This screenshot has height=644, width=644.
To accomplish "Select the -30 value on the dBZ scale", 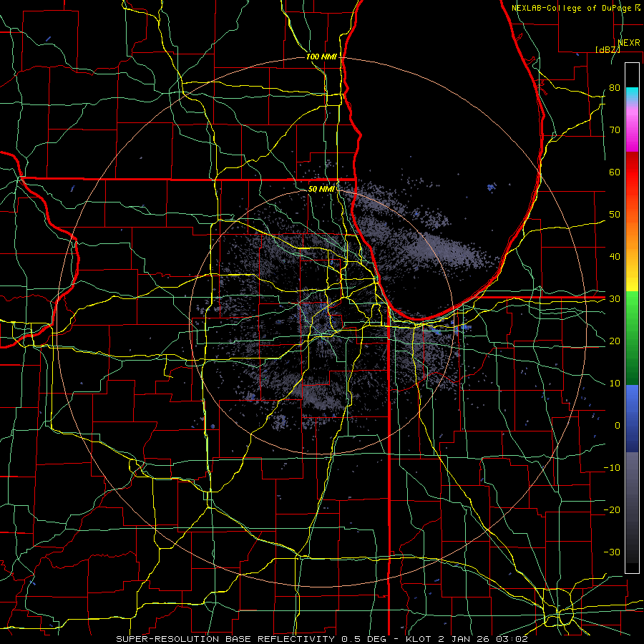I will (612, 552).
